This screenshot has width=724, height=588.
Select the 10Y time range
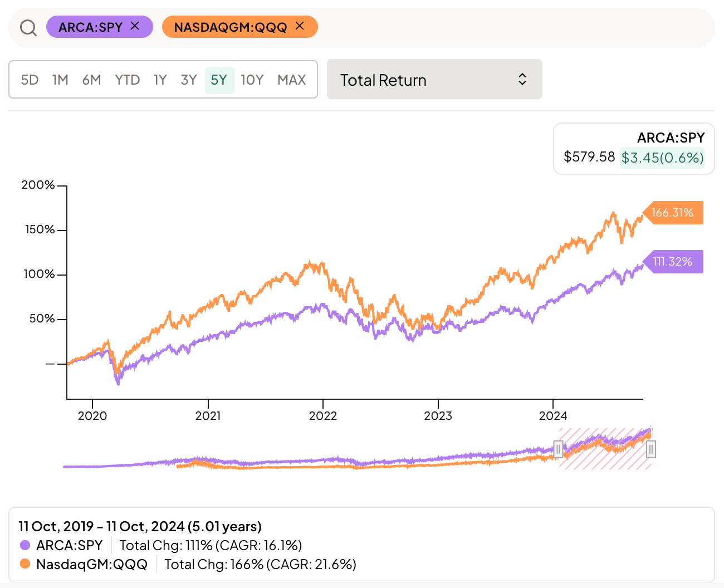pyautogui.click(x=252, y=80)
